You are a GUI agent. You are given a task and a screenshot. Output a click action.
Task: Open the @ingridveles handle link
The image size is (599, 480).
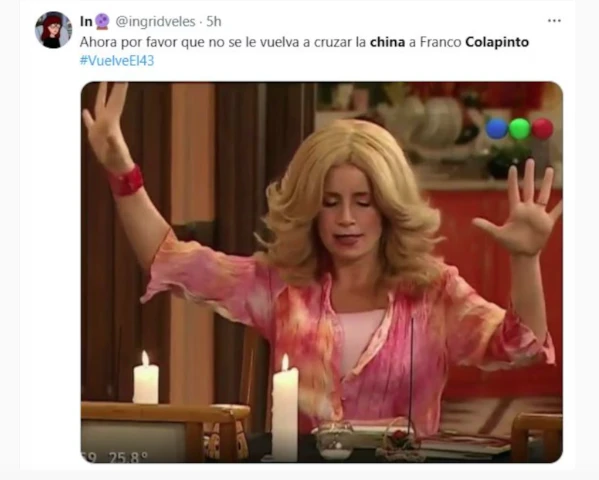click(x=155, y=21)
